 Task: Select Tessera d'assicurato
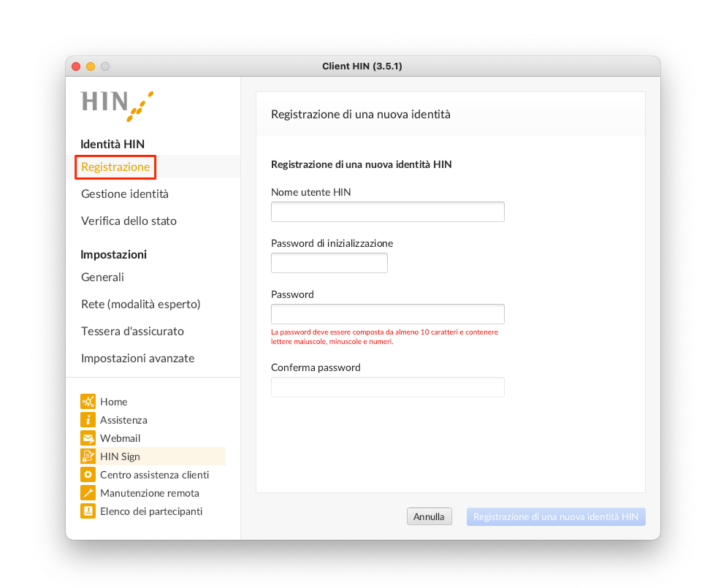coord(133,332)
